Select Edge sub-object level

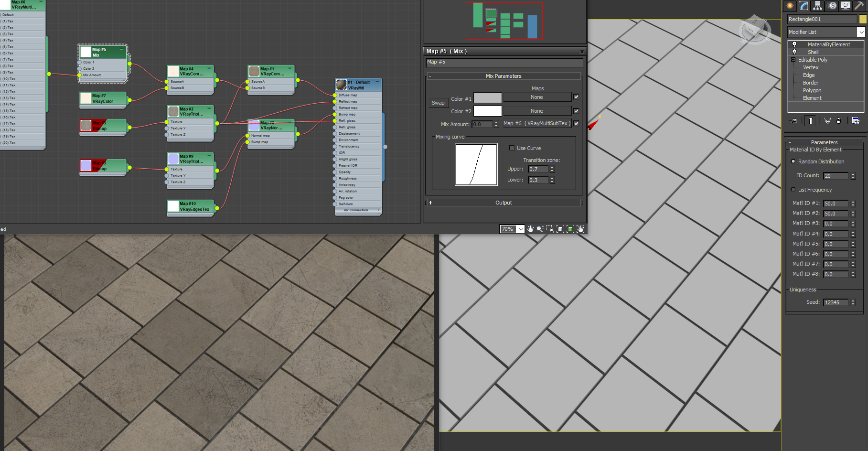(x=809, y=75)
